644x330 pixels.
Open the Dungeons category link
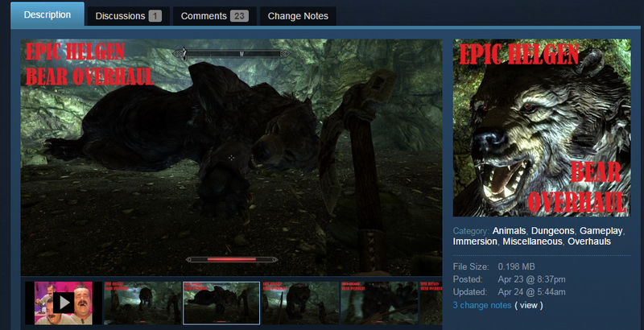point(553,231)
